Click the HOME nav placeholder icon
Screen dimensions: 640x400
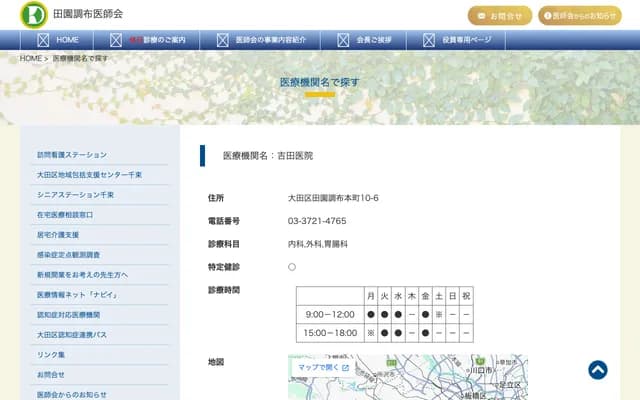(43, 40)
